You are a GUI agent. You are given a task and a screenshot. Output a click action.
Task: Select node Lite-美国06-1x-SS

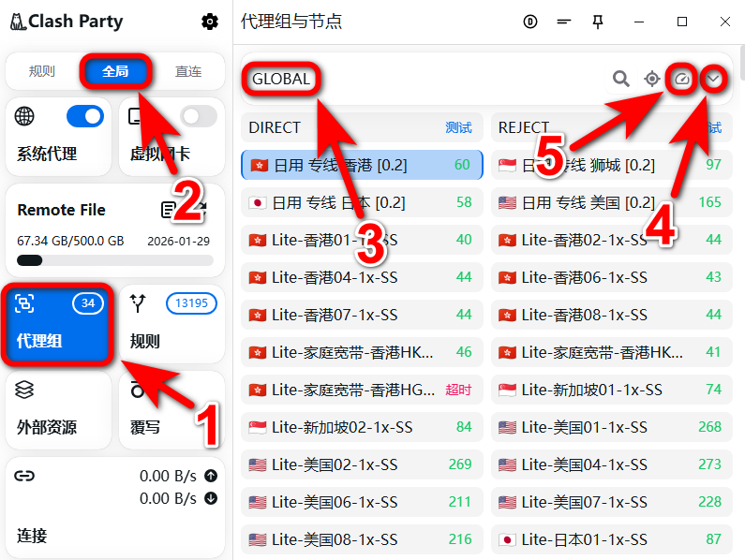[362, 503]
